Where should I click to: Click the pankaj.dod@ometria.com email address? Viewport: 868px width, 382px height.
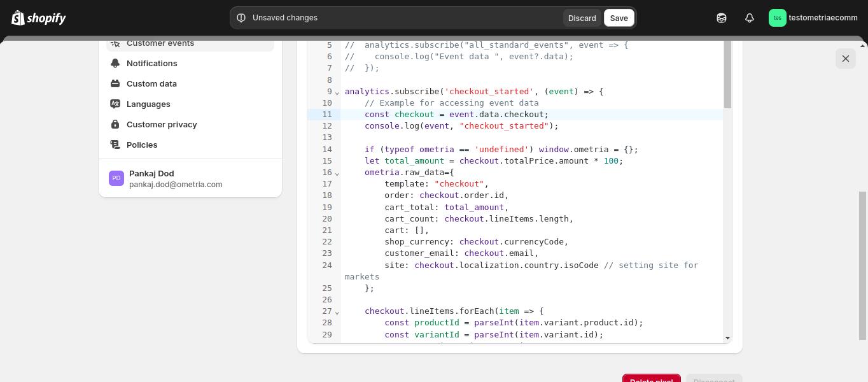coord(176,185)
